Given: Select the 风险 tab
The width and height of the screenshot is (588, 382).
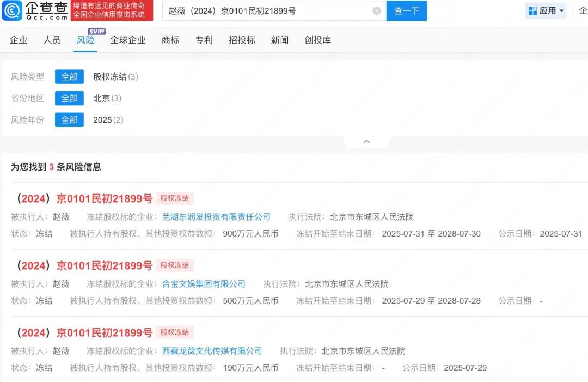Looking at the screenshot, I should point(85,40).
